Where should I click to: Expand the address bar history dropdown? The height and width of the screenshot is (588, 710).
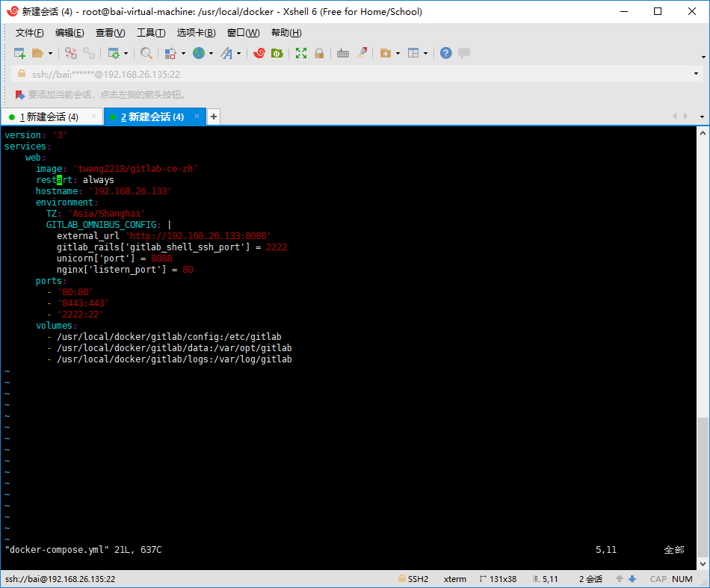[x=696, y=74]
